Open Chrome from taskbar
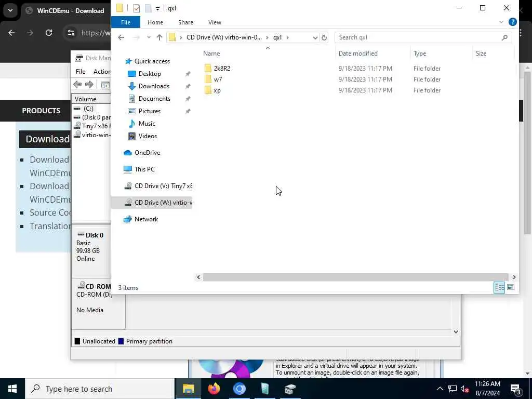The width and height of the screenshot is (532, 399). point(239,389)
